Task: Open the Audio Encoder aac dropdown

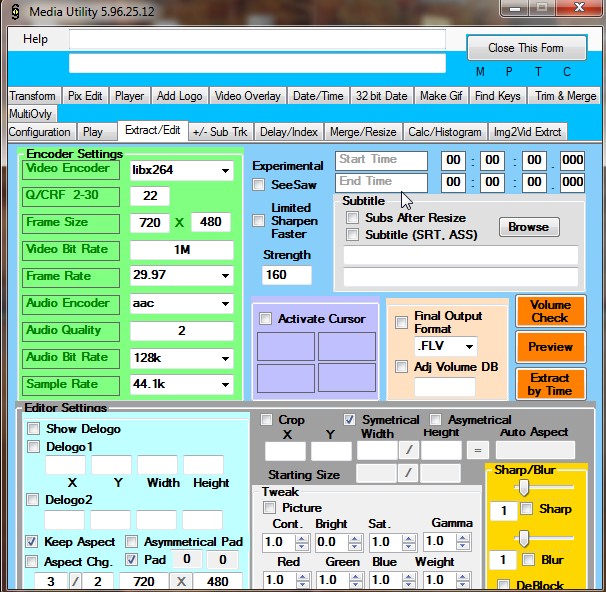Action: click(x=225, y=303)
